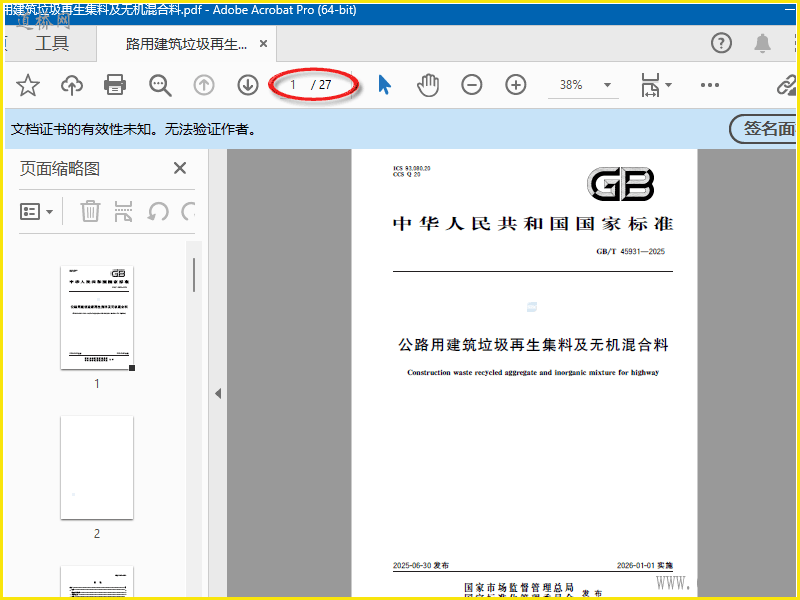This screenshot has width=800, height=600.
Task: Open the help question mark icon
Action: pos(721,43)
